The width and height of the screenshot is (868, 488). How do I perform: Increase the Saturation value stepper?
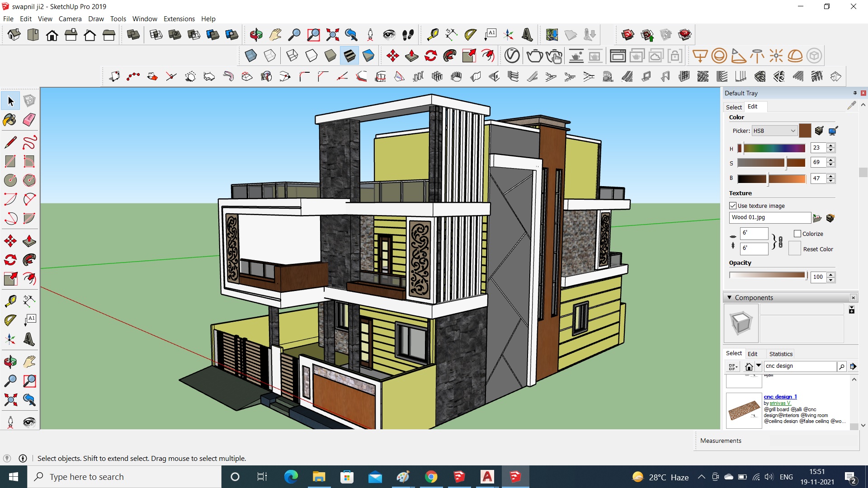coord(831,160)
